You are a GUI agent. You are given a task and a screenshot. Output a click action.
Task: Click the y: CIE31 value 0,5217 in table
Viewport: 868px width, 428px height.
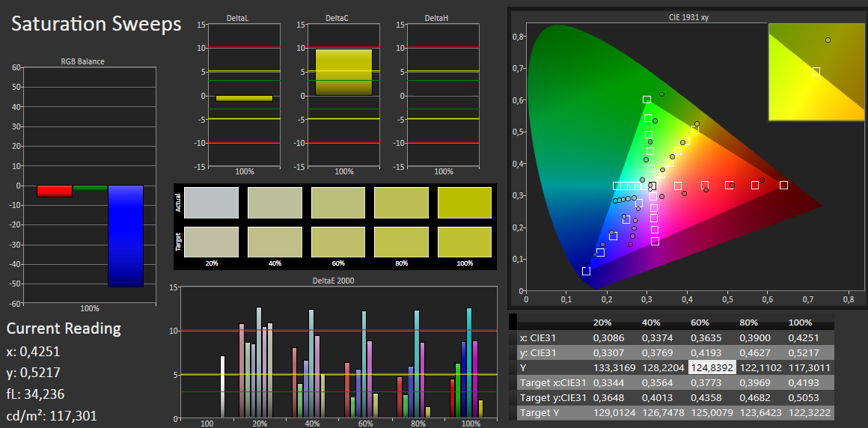point(804,352)
